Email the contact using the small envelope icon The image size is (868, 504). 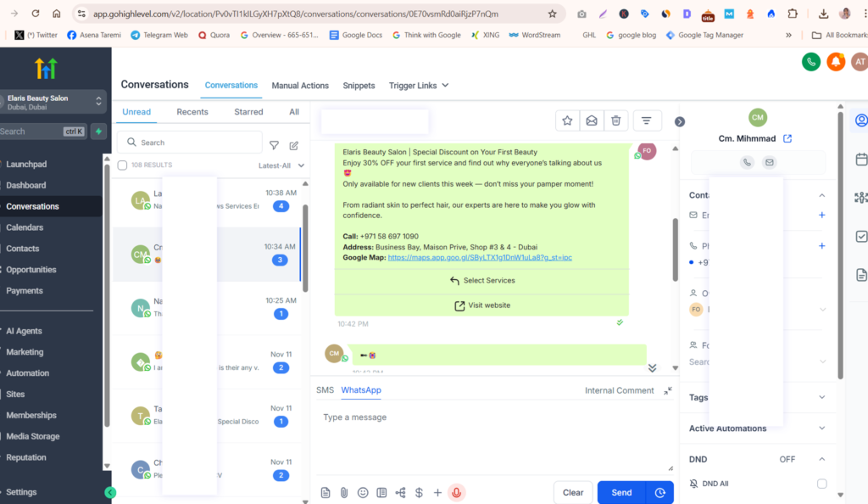pos(769,162)
